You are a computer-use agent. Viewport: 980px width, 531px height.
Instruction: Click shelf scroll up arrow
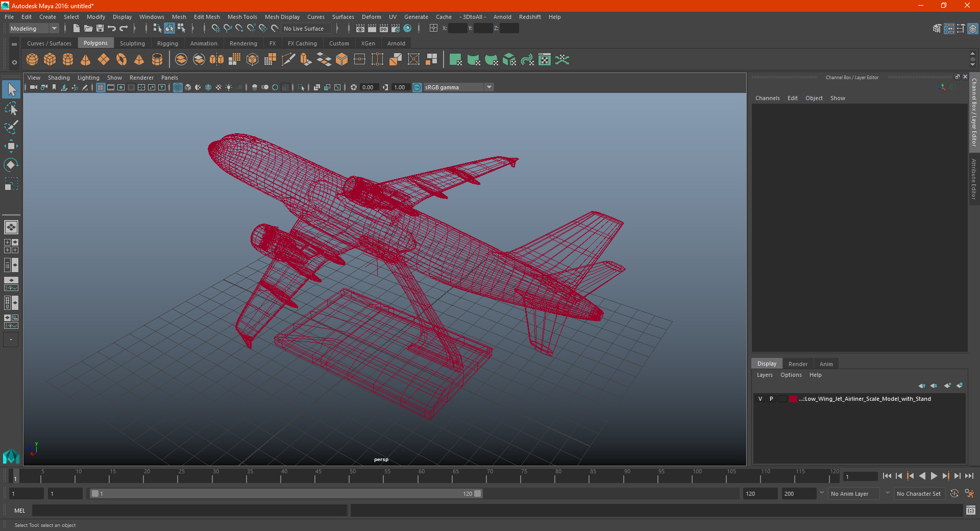point(972,53)
